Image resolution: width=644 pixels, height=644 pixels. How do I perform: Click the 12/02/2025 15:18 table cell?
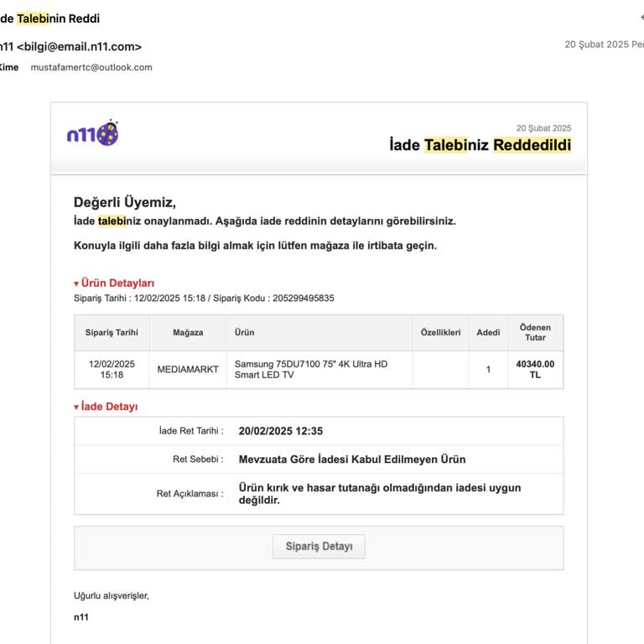tap(112, 369)
